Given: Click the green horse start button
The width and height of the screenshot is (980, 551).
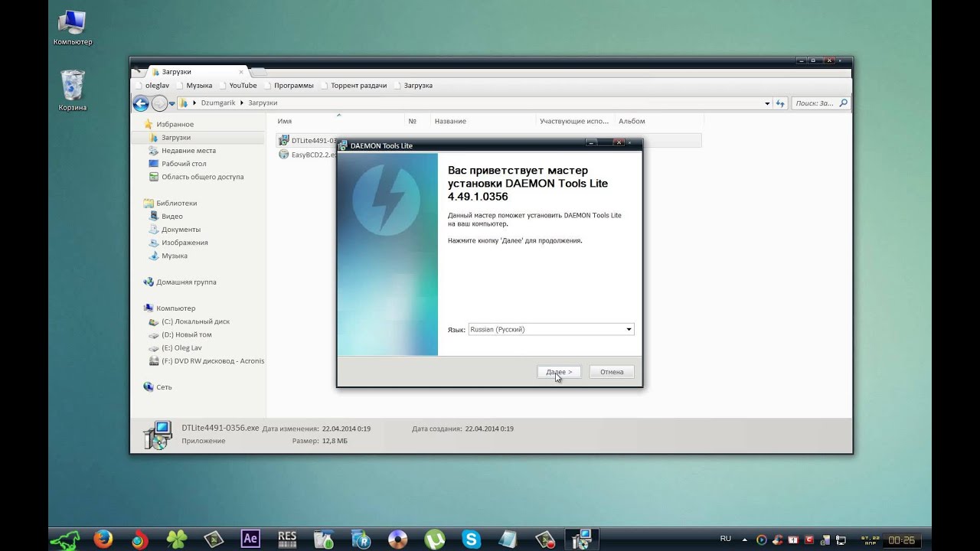Looking at the screenshot, I should coord(65,539).
